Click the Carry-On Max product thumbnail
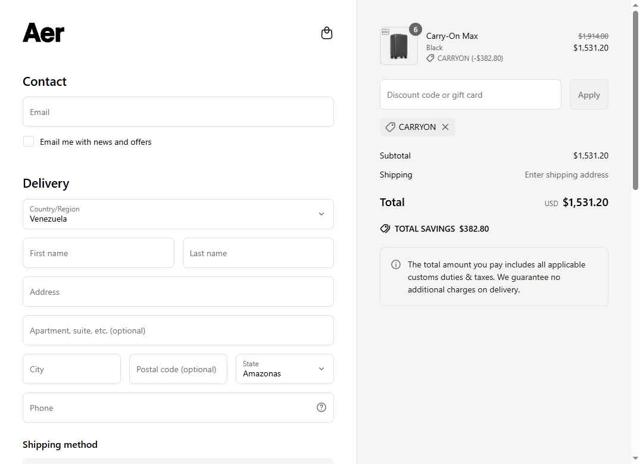 click(399, 46)
